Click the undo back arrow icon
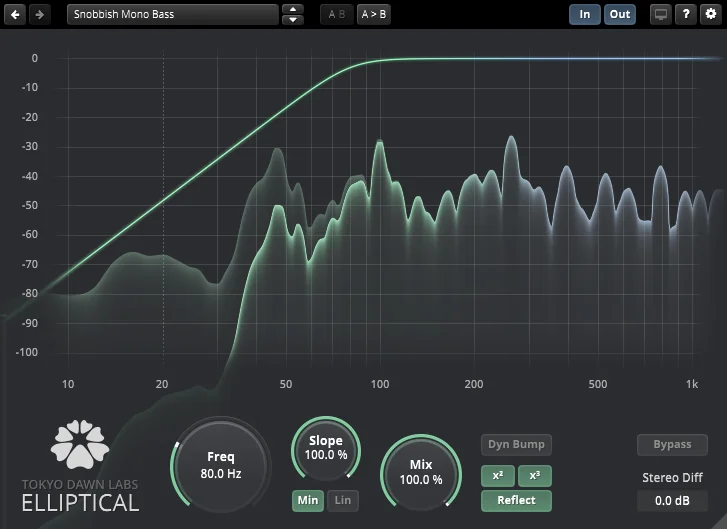This screenshot has width=727, height=529. pyautogui.click(x=15, y=14)
